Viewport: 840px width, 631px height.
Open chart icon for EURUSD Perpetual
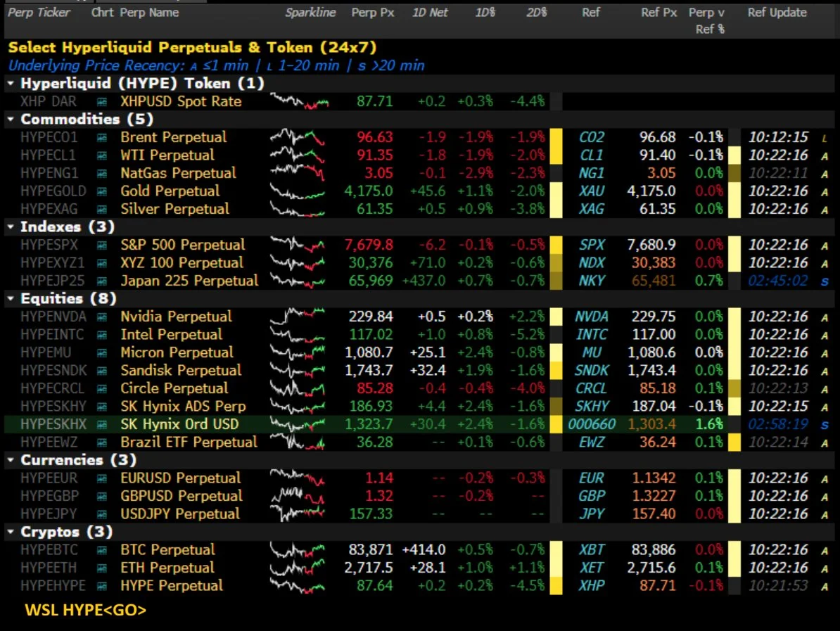pyautogui.click(x=102, y=478)
